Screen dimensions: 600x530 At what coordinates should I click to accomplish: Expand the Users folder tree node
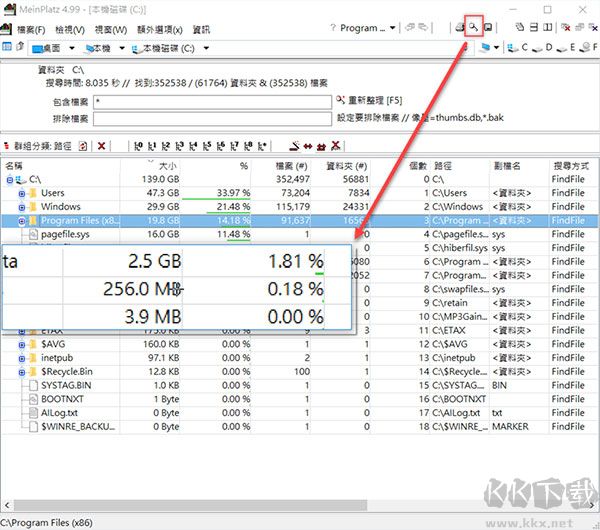(x=22, y=193)
